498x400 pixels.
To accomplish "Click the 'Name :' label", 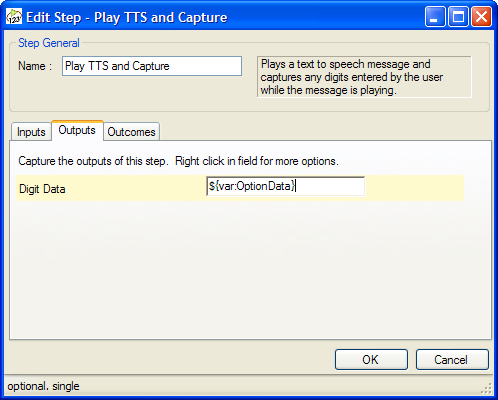I will pos(35,66).
